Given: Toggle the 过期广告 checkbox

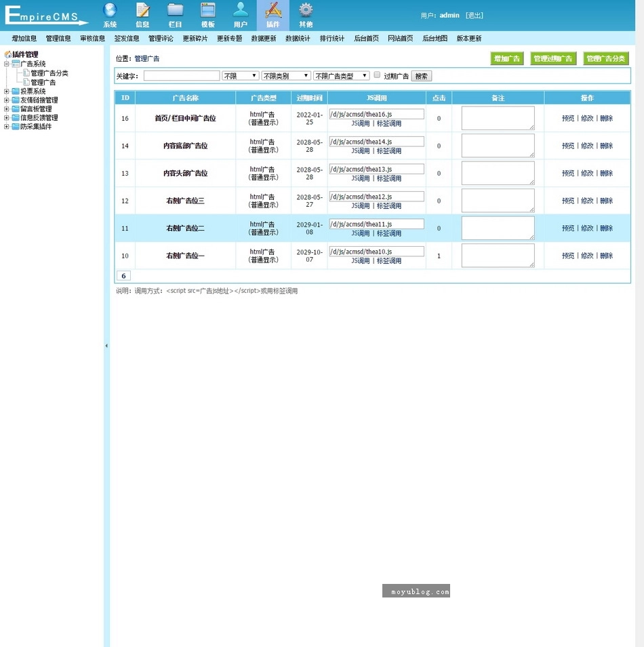Looking at the screenshot, I should coord(378,75).
